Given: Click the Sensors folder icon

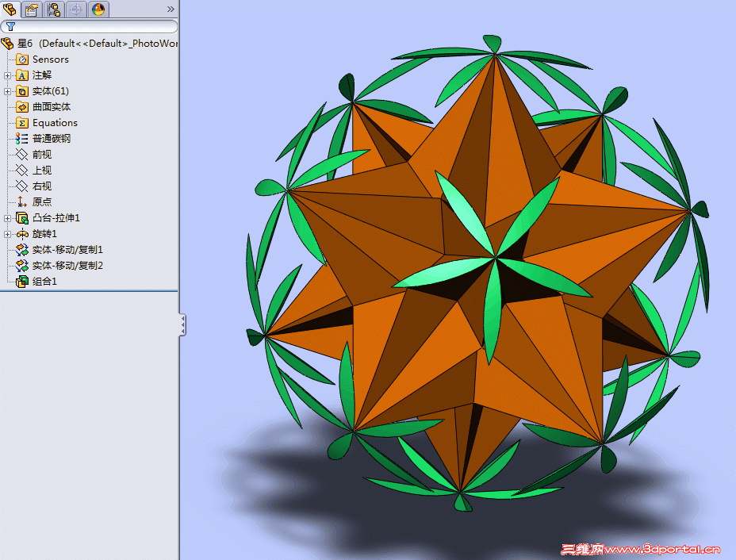Looking at the screenshot, I should pos(22,59).
